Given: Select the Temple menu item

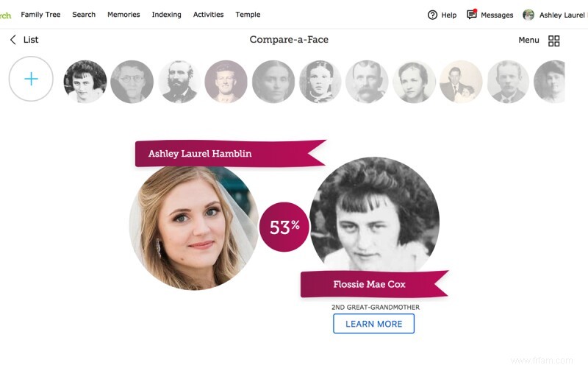Looking at the screenshot, I should 248,15.
